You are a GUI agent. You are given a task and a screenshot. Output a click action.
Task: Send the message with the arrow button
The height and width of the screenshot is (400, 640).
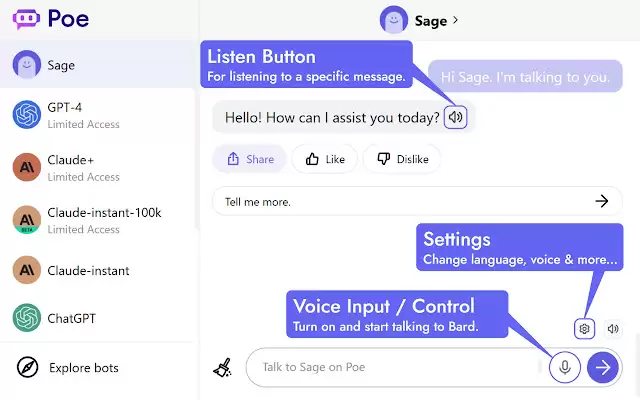(602, 367)
